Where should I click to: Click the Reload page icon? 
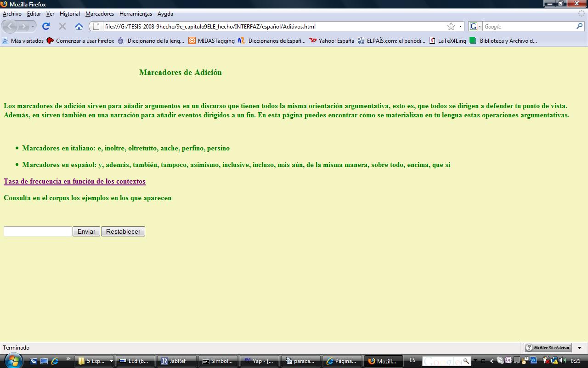click(x=46, y=26)
